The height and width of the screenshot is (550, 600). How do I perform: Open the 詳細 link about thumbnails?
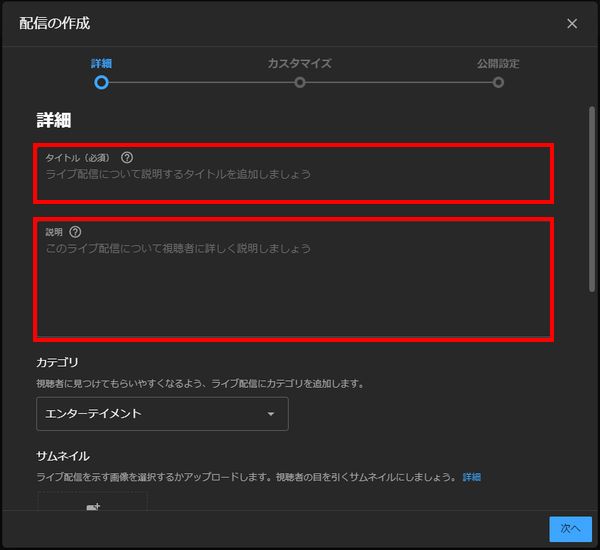471,477
